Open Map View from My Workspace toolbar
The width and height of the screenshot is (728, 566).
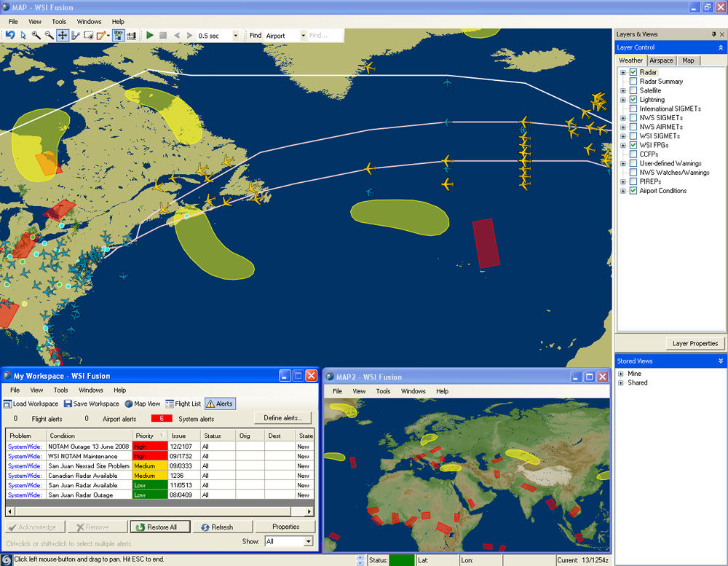tap(143, 404)
